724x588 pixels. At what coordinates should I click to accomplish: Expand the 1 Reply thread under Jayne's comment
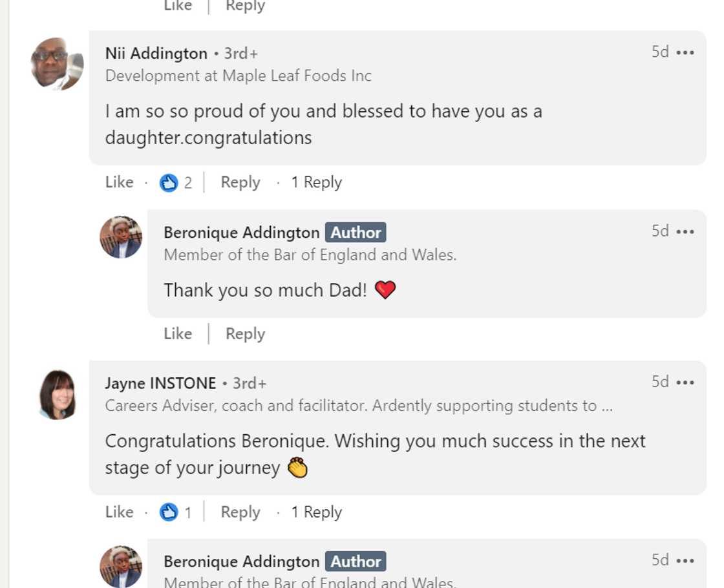click(316, 512)
